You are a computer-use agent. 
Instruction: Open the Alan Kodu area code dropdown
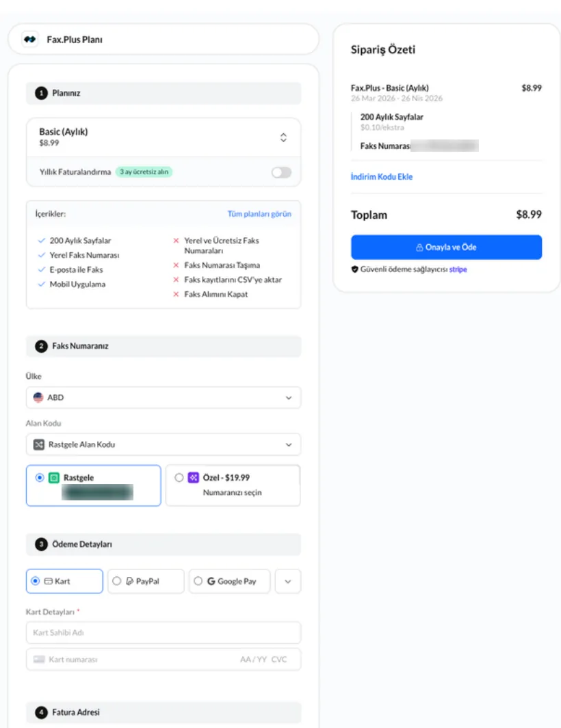164,445
